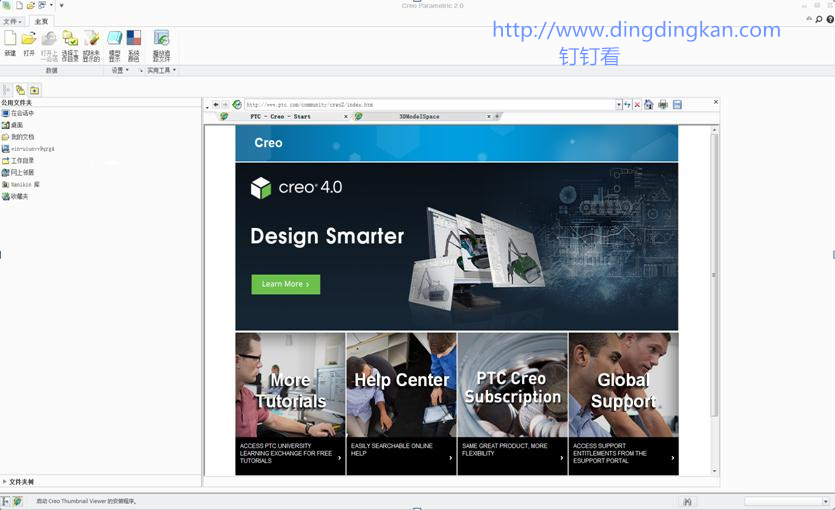The width and height of the screenshot is (835, 510).
Task: Select 网上邻居 (Network Neighborhood) folder
Action: (x=18, y=172)
